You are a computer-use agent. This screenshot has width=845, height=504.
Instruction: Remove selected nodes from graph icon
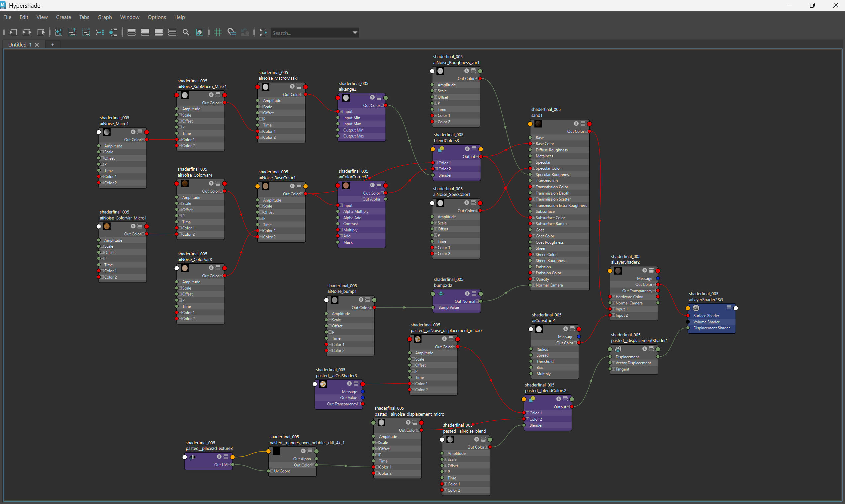[86, 32]
